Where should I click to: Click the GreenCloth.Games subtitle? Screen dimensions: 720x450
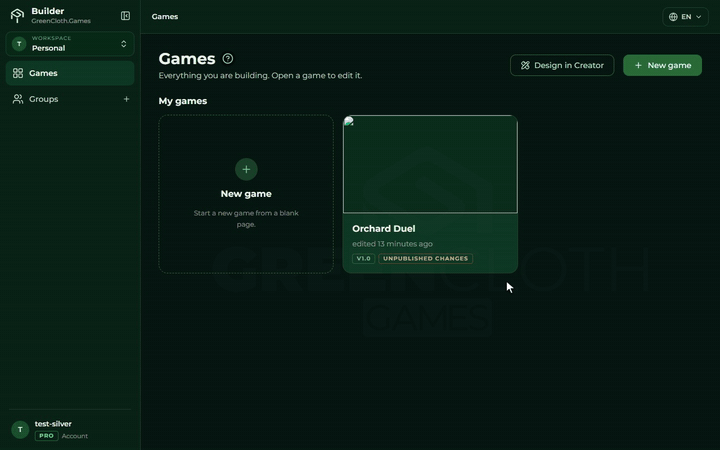pos(61,21)
